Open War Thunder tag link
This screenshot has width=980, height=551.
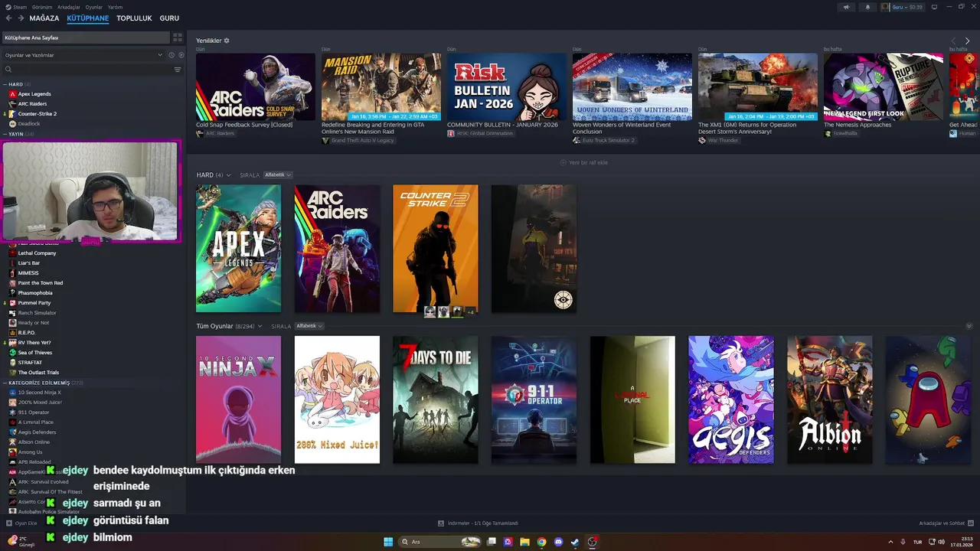tap(717, 140)
